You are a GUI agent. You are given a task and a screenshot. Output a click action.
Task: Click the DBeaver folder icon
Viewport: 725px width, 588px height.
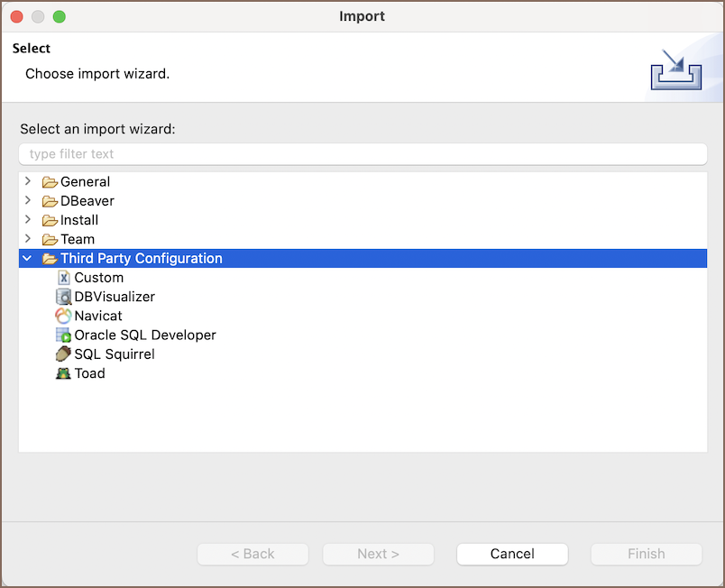click(50, 201)
